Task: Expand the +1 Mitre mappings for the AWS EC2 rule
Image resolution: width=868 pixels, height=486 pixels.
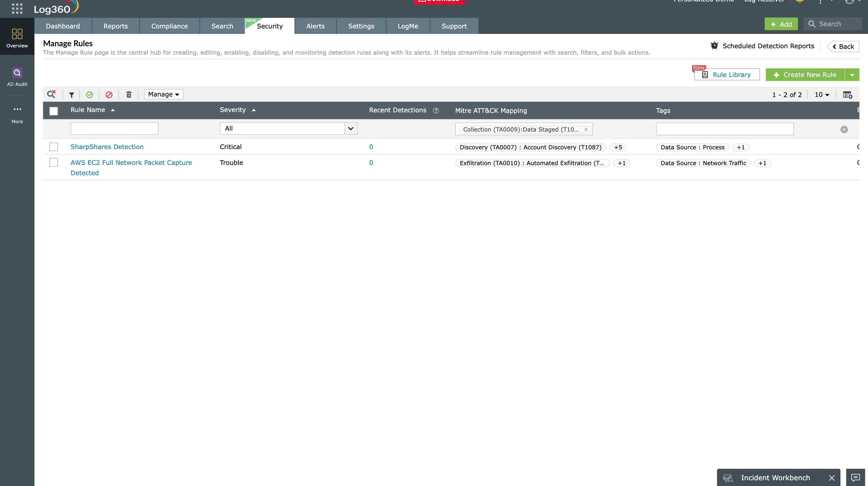Action: click(622, 163)
